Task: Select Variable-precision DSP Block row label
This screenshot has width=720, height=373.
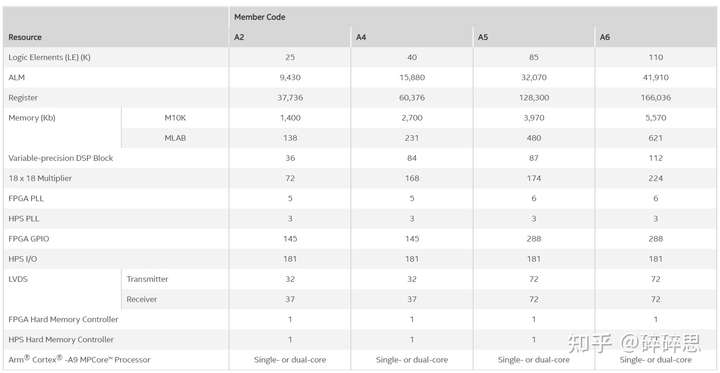Action: [61, 158]
